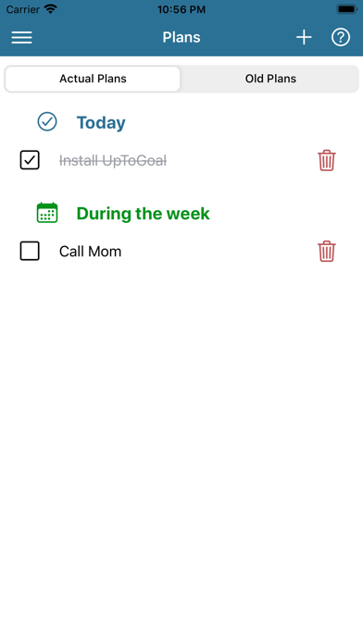
Task: Tap the Today section header
Action: (101, 123)
